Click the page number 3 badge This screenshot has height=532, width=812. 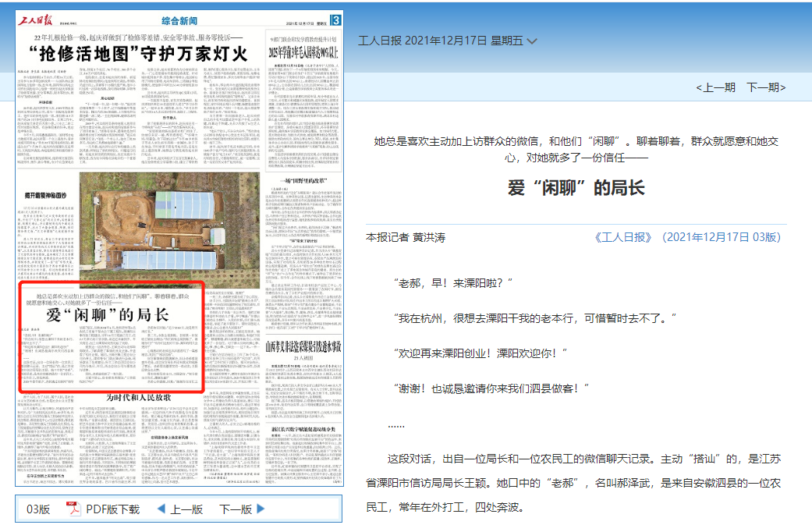tap(335, 20)
